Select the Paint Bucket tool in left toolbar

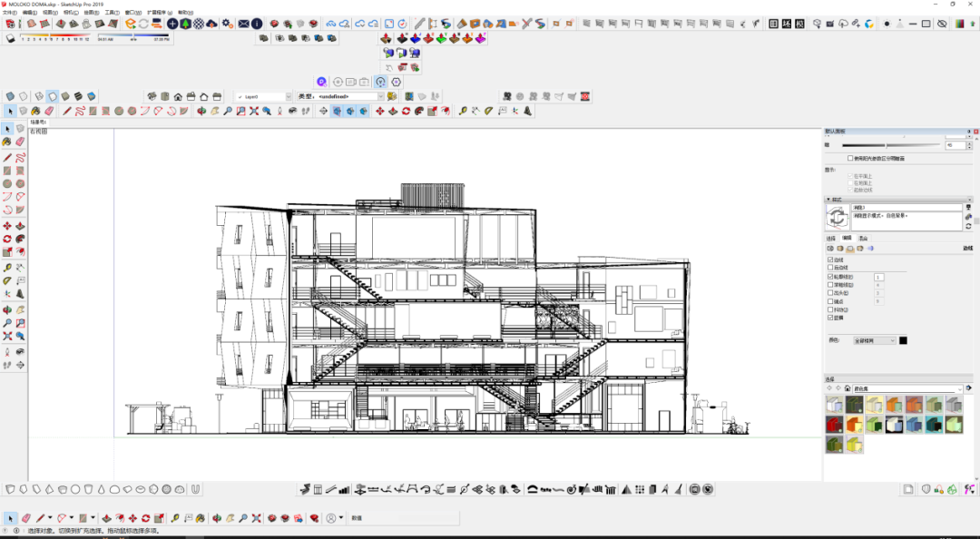(x=7, y=142)
